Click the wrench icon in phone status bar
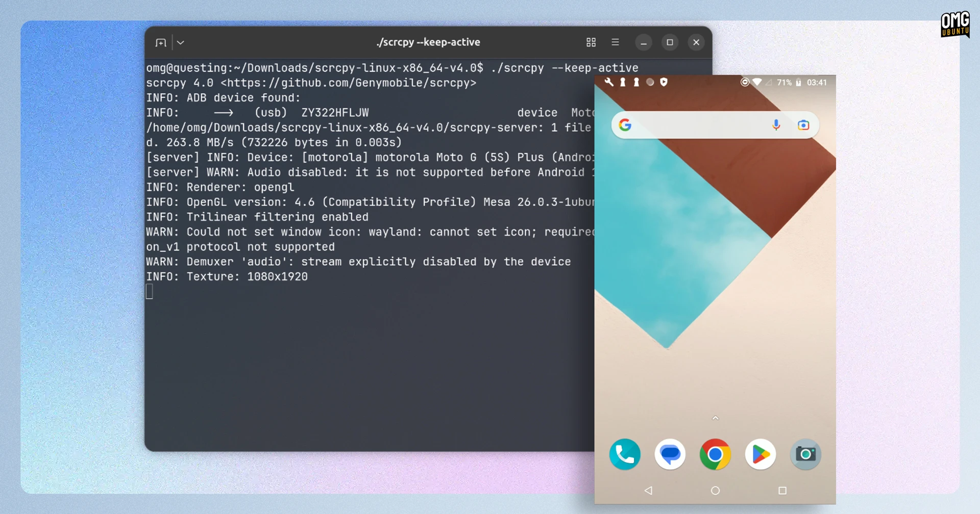The image size is (980, 514). pyautogui.click(x=609, y=82)
